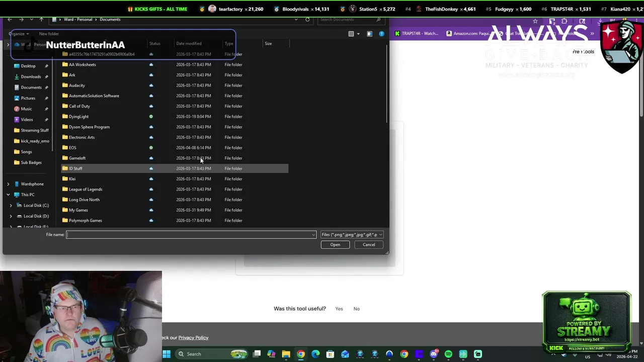Go to Videos in sidebar
The height and width of the screenshot is (362, 644).
point(27,120)
